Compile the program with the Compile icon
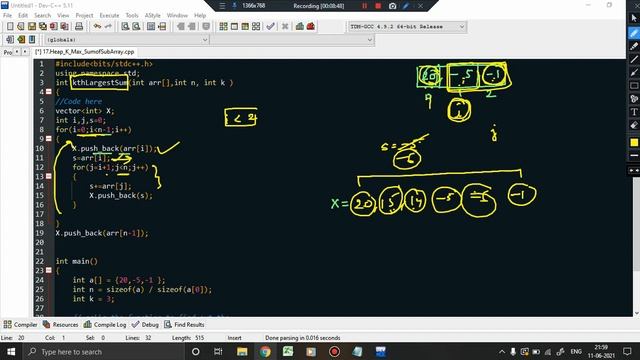 pyautogui.click(x=223, y=27)
